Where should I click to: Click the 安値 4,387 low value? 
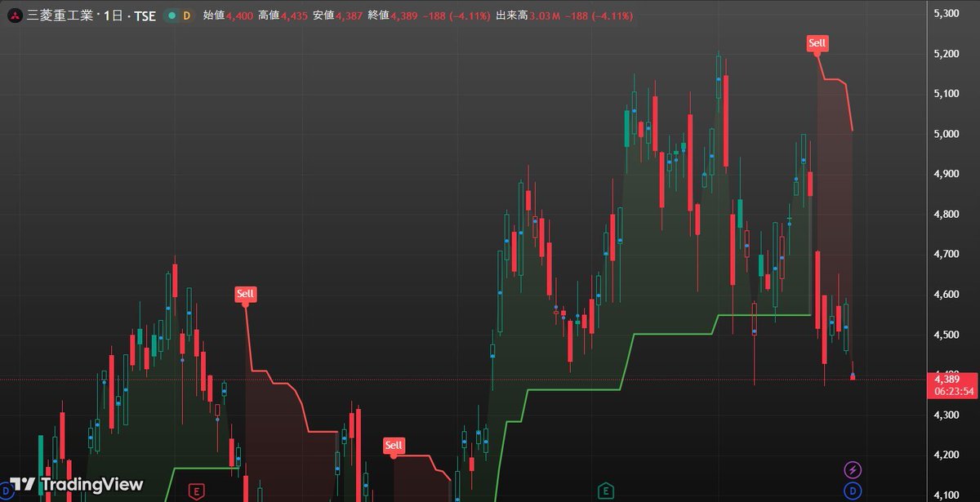tap(338, 16)
